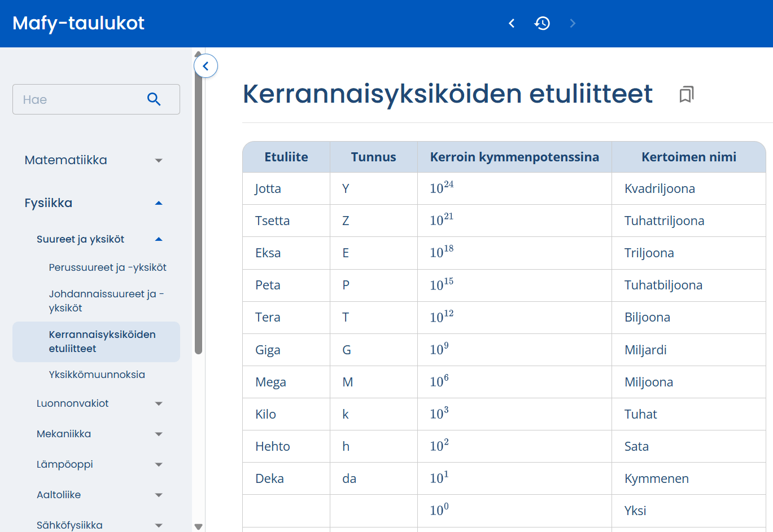Image resolution: width=773 pixels, height=532 pixels.
Task: Select Suureet ja yksiköt
Action: pos(80,239)
